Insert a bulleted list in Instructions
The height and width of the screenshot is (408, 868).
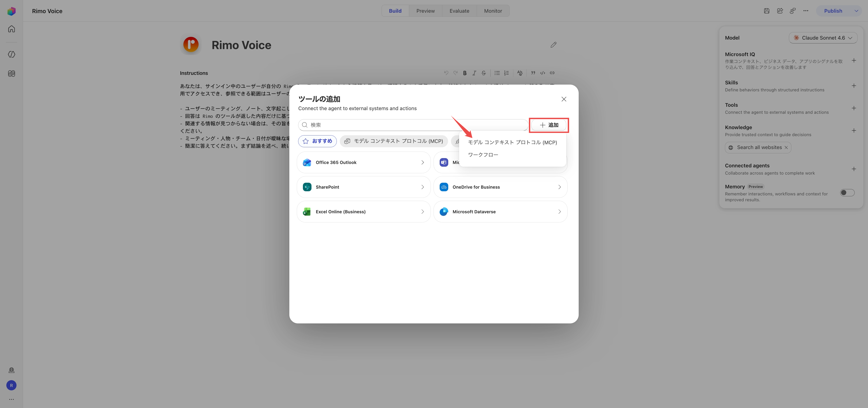(x=497, y=73)
